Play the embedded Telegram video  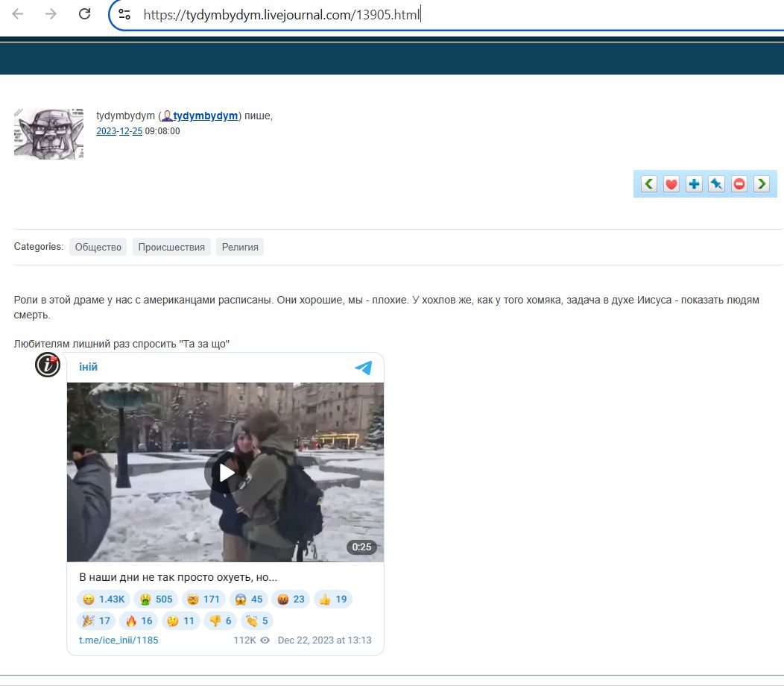pyautogui.click(x=225, y=472)
